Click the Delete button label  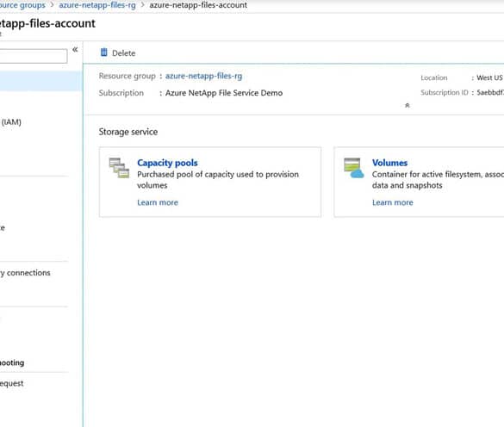coord(123,53)
